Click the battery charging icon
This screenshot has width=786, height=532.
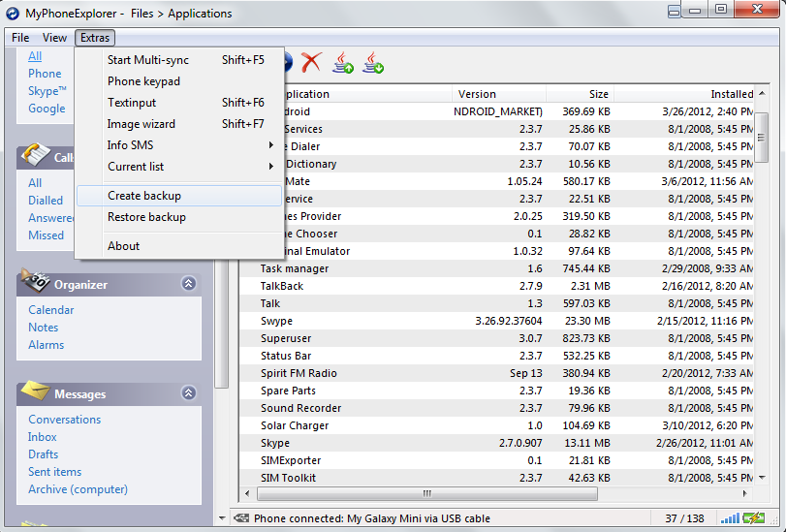(754, 517)
